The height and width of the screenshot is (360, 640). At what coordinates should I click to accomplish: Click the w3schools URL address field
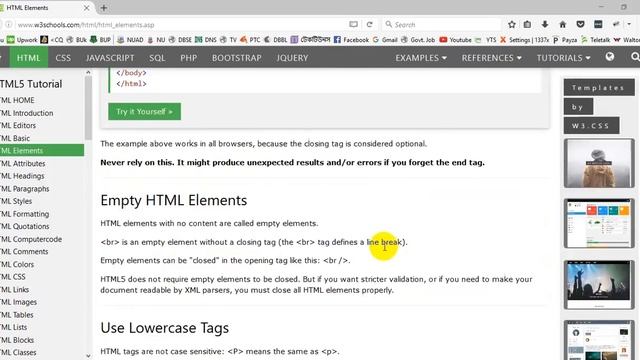click(180, 24)
